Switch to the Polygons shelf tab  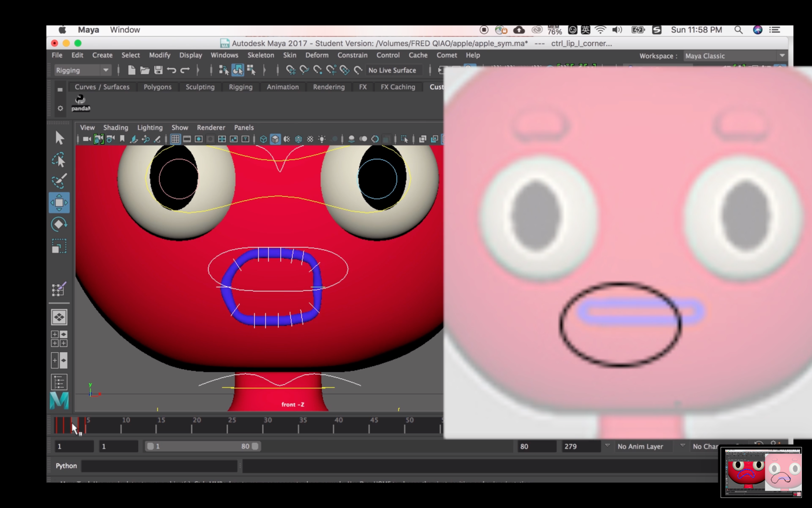click(158, 87)
